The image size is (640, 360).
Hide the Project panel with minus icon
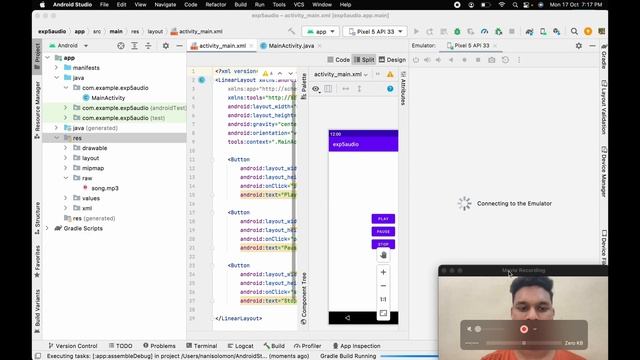coord(179,46)
